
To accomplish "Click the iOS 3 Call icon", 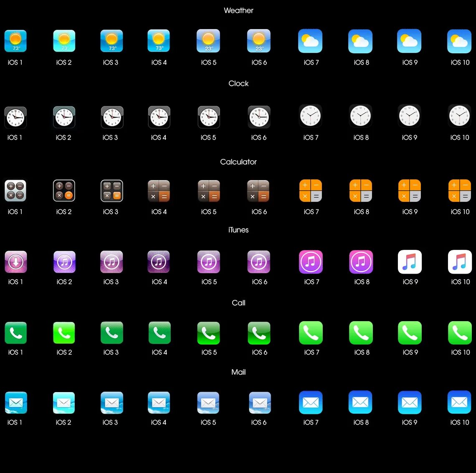I will click(x=112, y=332).
